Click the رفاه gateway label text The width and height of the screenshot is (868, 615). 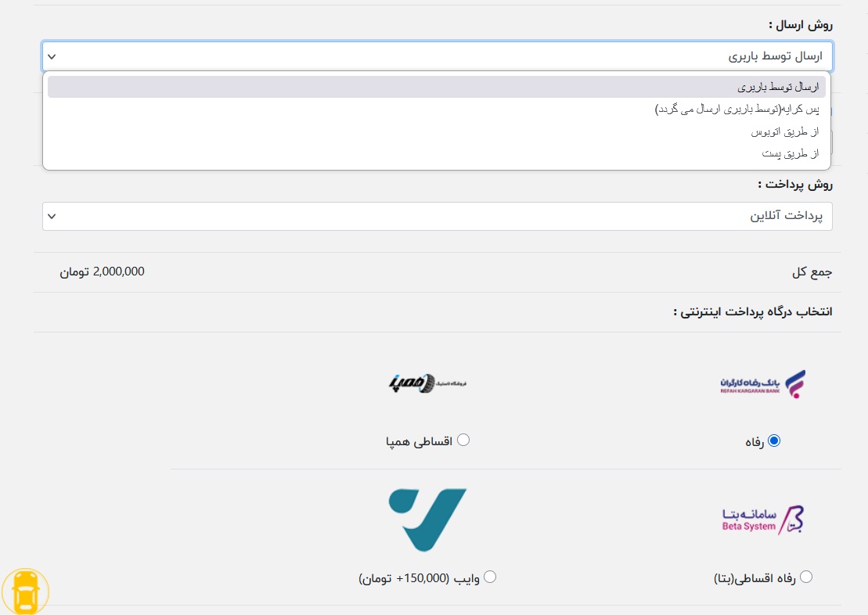click(755, 442)
